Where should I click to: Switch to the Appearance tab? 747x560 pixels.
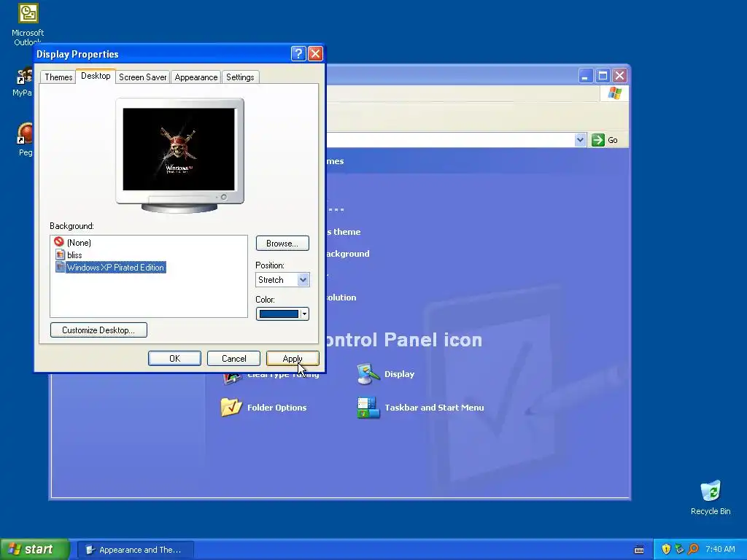pyautogui.click(x=196, y=77)
